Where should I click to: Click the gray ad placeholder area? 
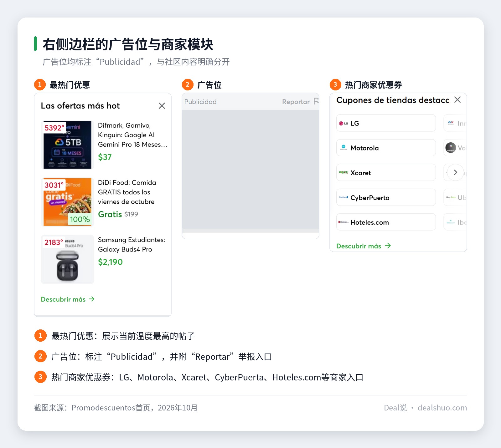click(250, 169)
